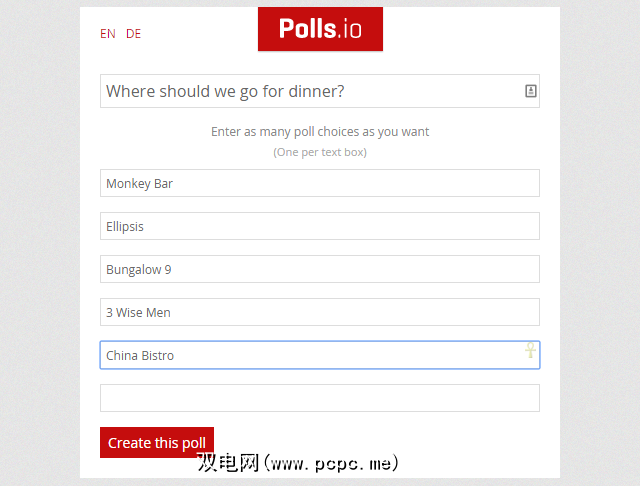The height and width of the screenshot is (486, 640).
Task: Switch language to DE
Action: tap(133, 34)
